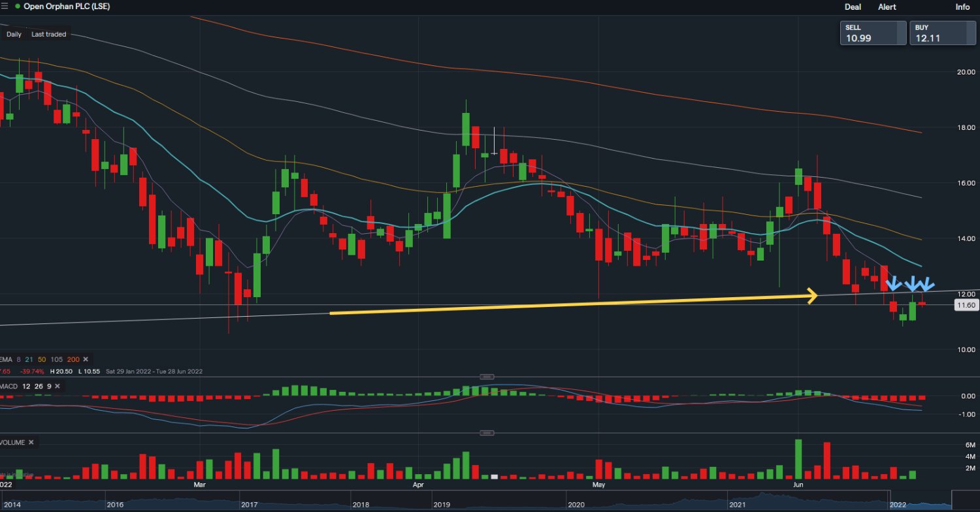This screenshot has width=980, height=512.
Task: Grab the resize handle above the VOLUME panel
Action: pyautogui.click(x=487, y=432)
